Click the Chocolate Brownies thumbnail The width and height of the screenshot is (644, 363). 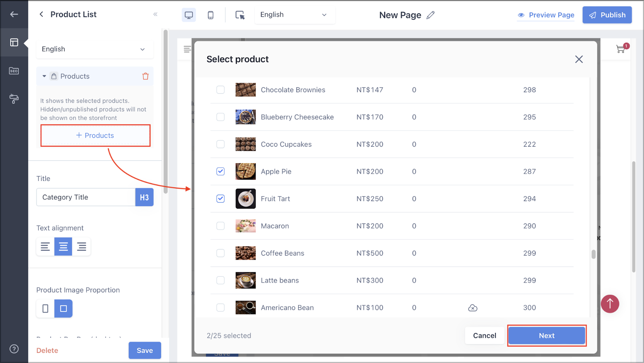[x=246, y=90]
